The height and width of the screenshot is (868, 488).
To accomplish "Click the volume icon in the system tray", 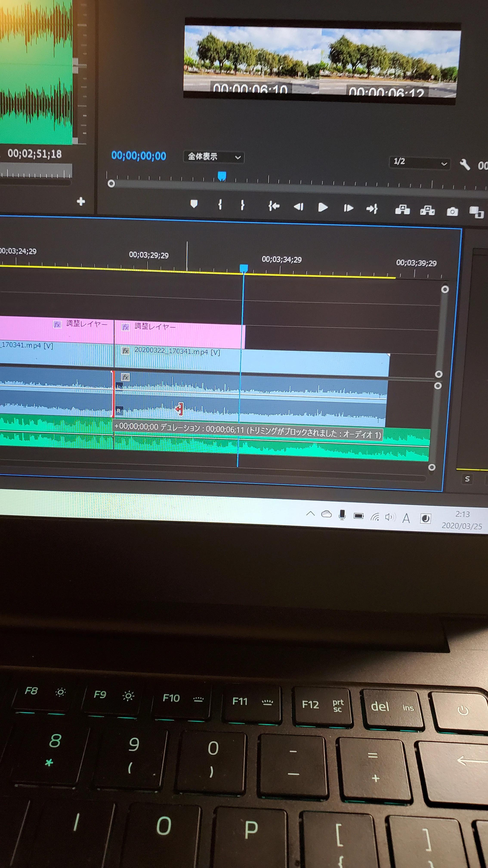I will click(x=390, y=516).
